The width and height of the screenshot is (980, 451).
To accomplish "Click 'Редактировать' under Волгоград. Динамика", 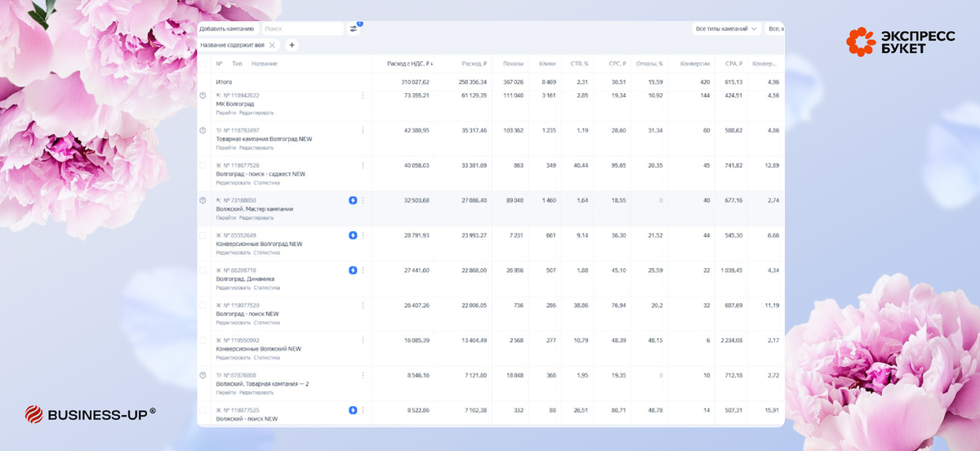I will [233, 288].
